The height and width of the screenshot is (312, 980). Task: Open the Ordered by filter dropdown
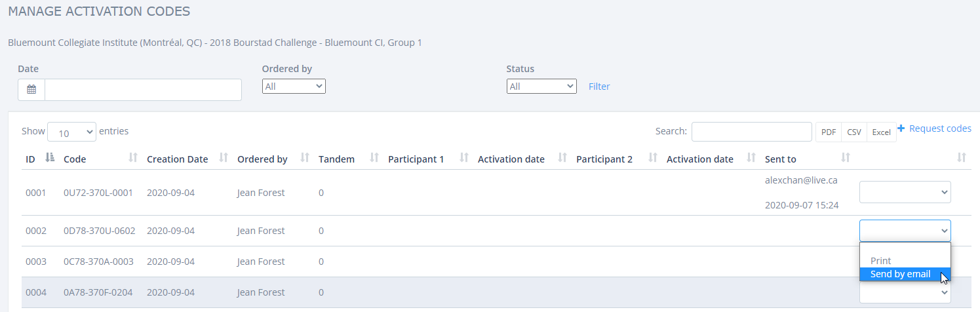tap(294, 86)
